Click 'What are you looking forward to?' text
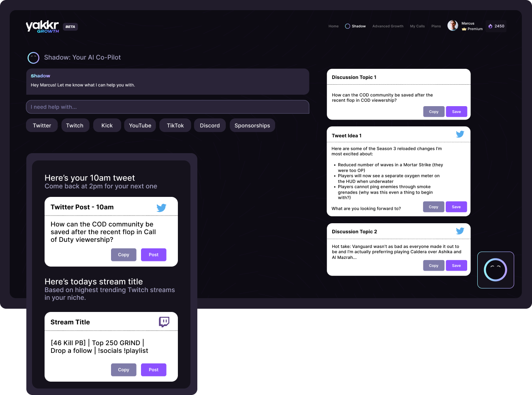The width and height of the screenshot is (532, 395). (x=366, y=209)
